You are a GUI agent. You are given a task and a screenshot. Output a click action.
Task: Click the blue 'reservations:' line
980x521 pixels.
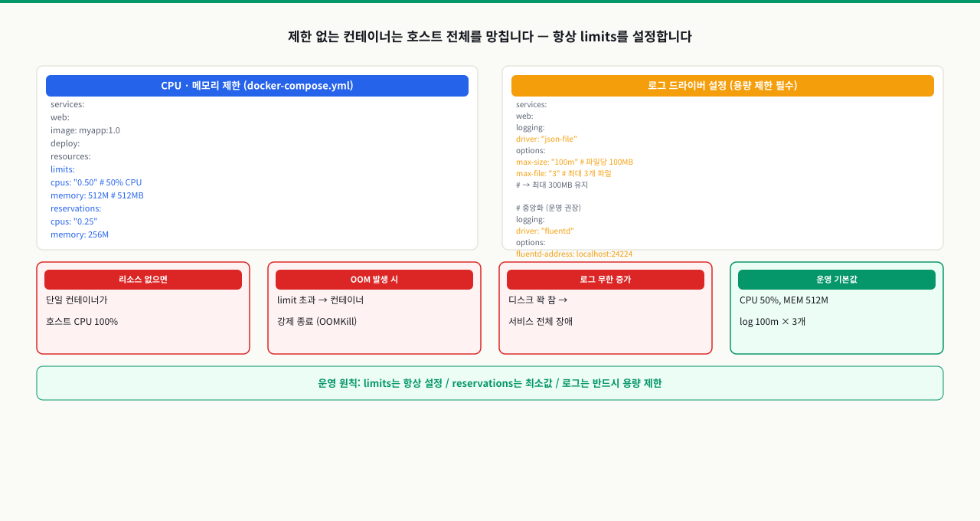tap(76, 208)
